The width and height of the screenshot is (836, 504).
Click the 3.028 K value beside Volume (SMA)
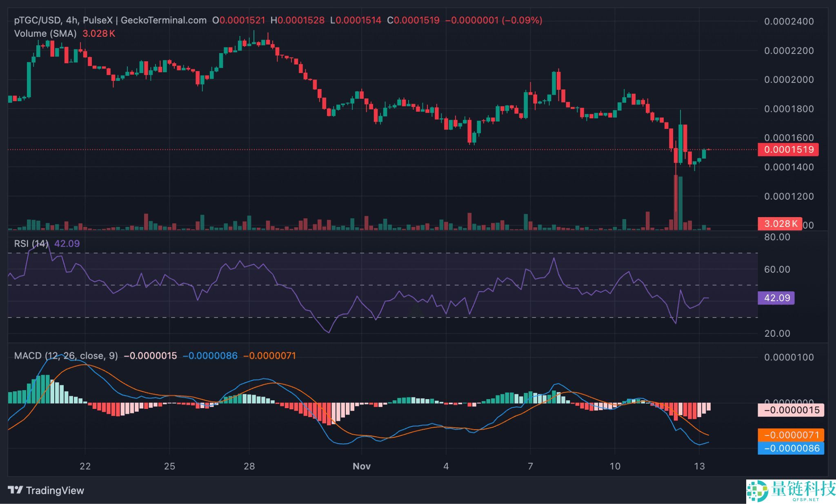(99, 33)
